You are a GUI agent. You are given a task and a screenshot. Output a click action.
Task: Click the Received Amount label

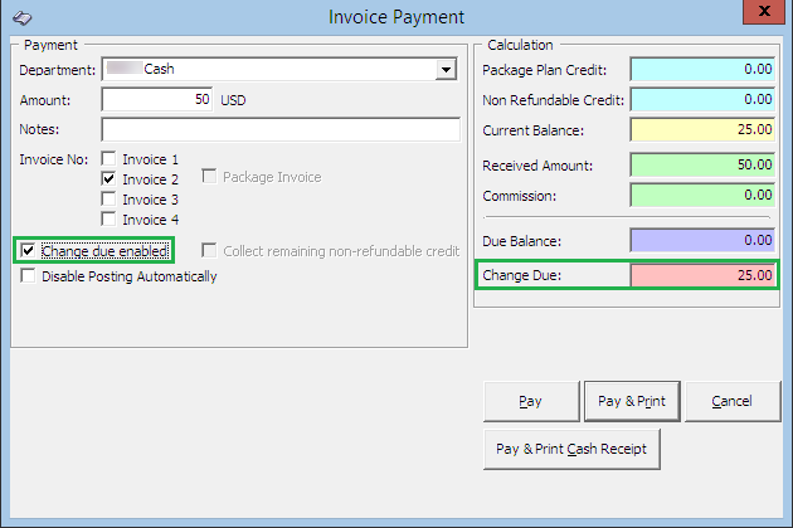538,165
